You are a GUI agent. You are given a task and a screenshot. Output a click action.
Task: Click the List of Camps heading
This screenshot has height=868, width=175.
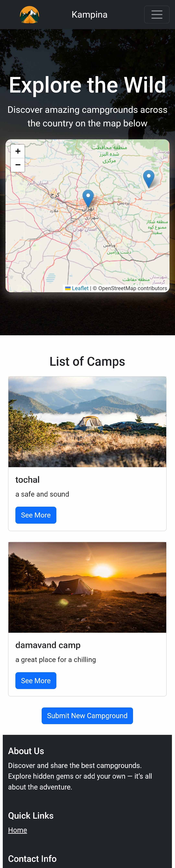pyautogui.click(x=87, y=361)
